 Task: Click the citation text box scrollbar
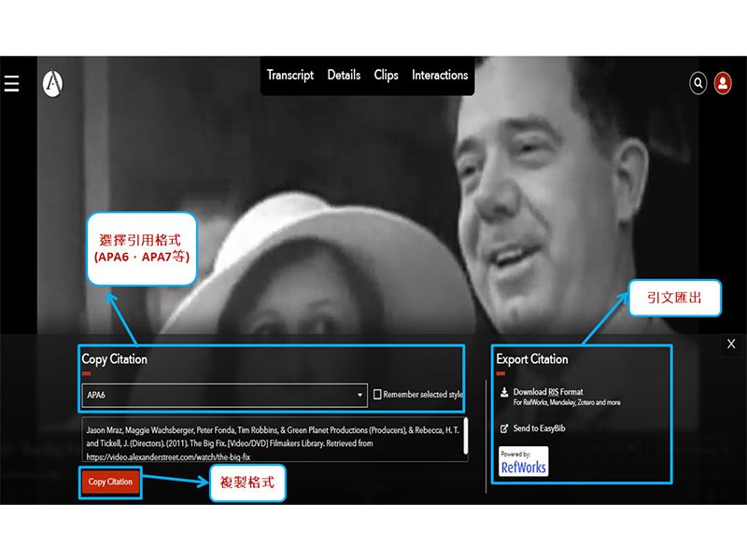coord(465,431)
